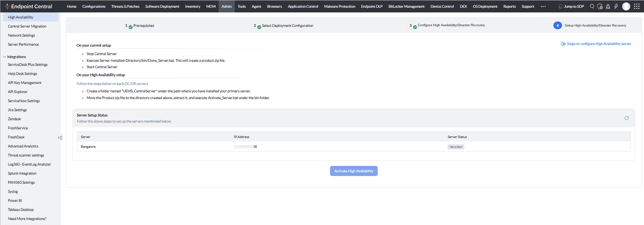Open Endpoint DLP menu
This screenshot has width=644, height=225.
pyautogui.click(x=372, y=6)
